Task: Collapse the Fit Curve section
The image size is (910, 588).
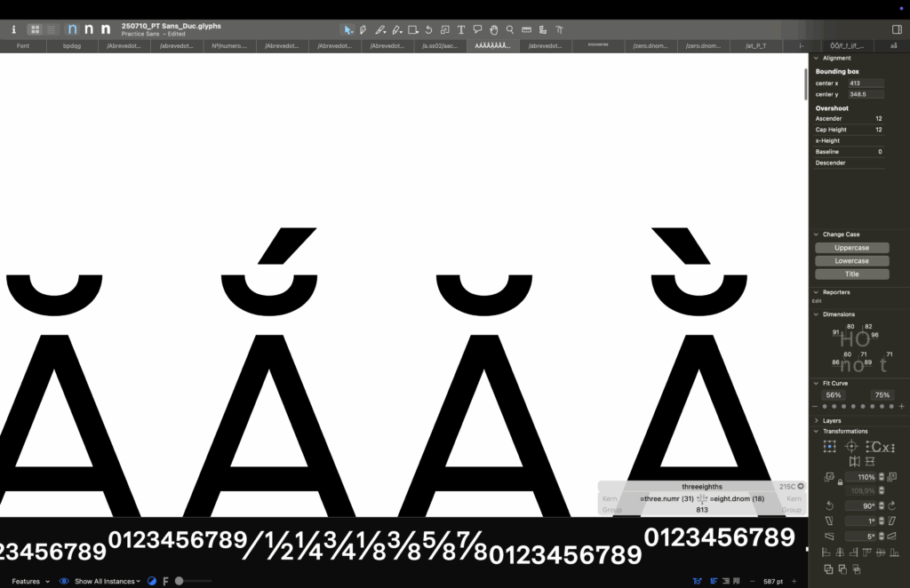Action: coord(816,384)
